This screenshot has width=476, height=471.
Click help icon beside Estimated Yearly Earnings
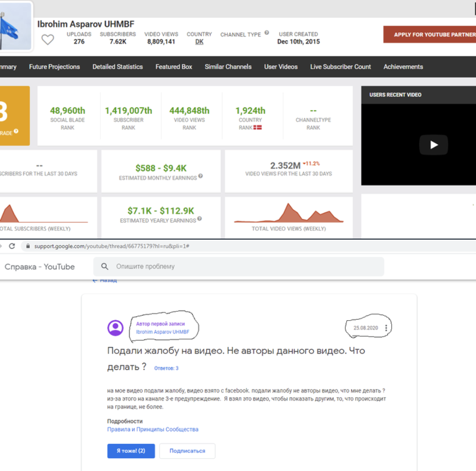(199, 219)
